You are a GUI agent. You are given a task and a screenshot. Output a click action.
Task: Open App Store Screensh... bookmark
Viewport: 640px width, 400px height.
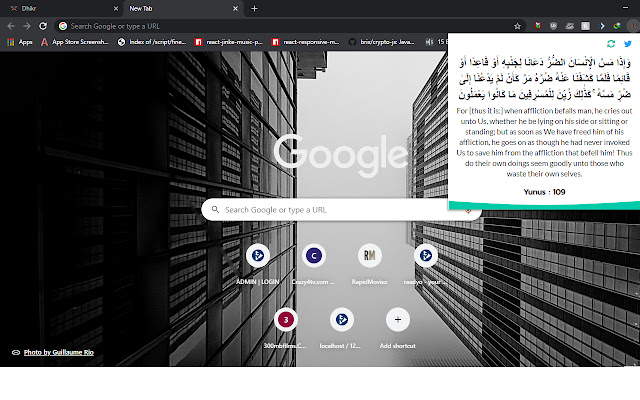pos(75,42)
